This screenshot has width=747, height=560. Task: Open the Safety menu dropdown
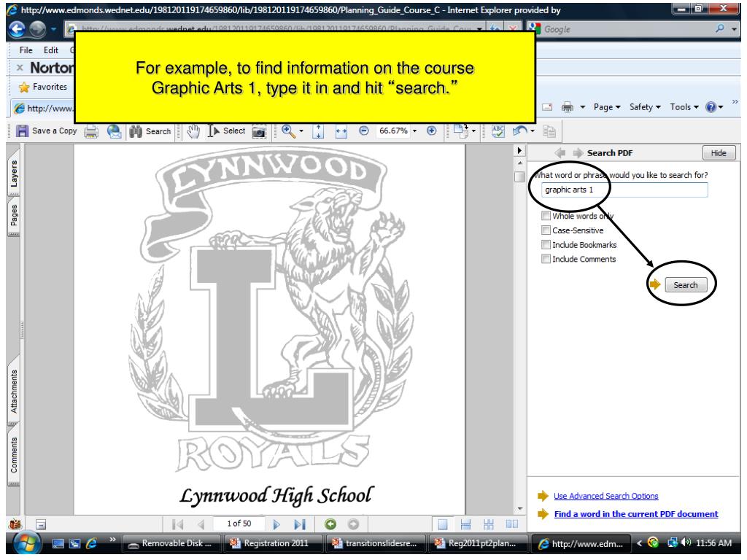point(645,107)
